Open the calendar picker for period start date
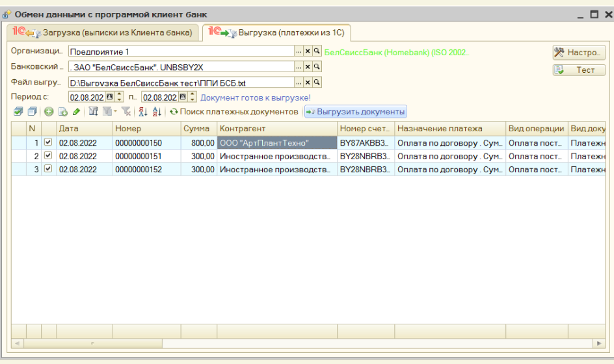Viewport: 614px width, 364px height. (x=109, y=97)
